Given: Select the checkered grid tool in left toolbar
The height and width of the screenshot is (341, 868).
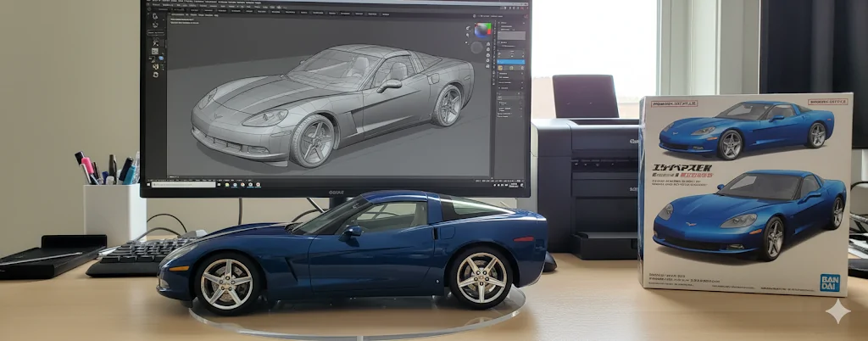Looking at the screenshot, I should coord(155,51).
